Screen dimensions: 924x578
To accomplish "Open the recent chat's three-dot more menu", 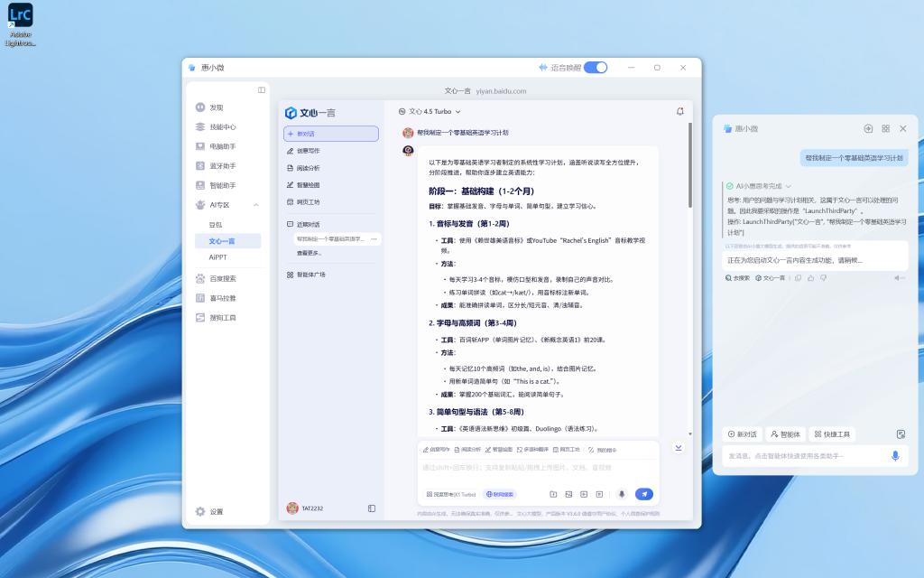I will 374,238.
